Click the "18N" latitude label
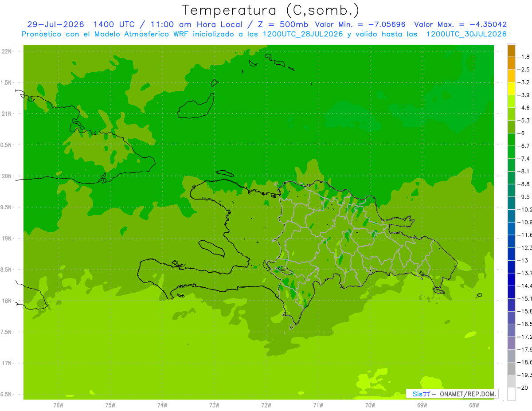 click(x=8, y=301)
